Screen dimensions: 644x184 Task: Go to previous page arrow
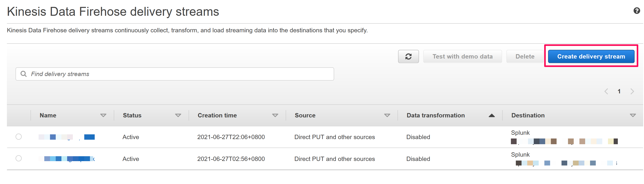(606, 91)
